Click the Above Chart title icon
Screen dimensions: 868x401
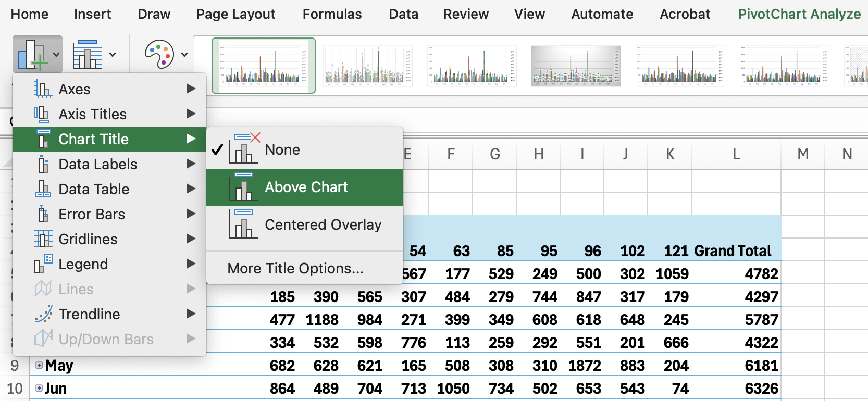pos(243,187)
